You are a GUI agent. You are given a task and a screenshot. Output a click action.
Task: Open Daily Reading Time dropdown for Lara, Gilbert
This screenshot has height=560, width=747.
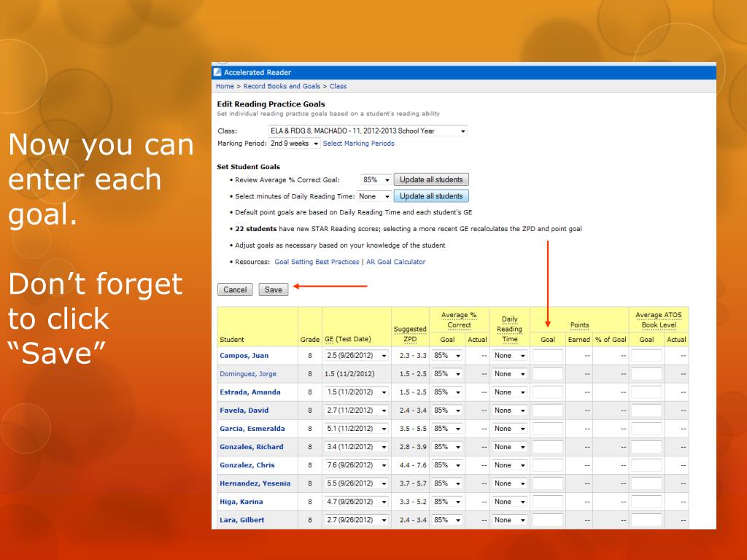[x=509, y=520]
